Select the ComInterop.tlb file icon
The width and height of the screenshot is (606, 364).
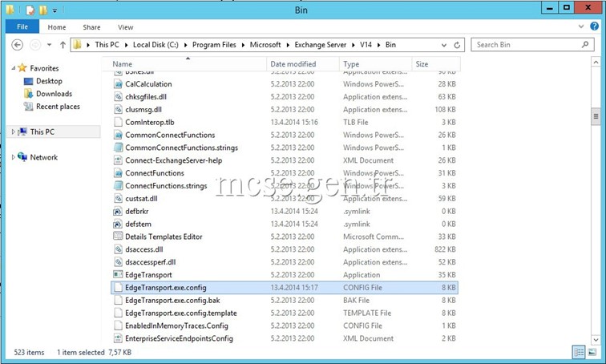coord(118,122)
